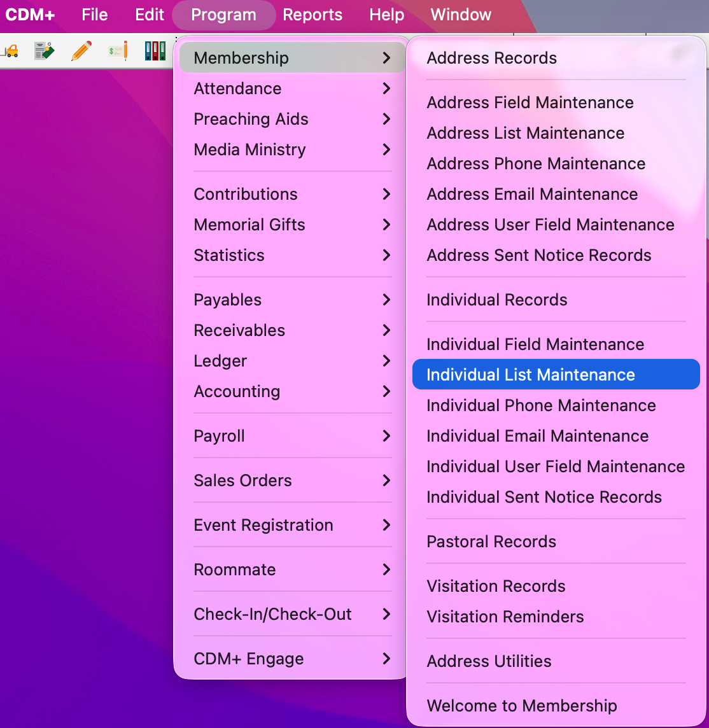Select highlighted Individual List Maintenance
Viewport: 709px width, 728px height.
(556, 374)
